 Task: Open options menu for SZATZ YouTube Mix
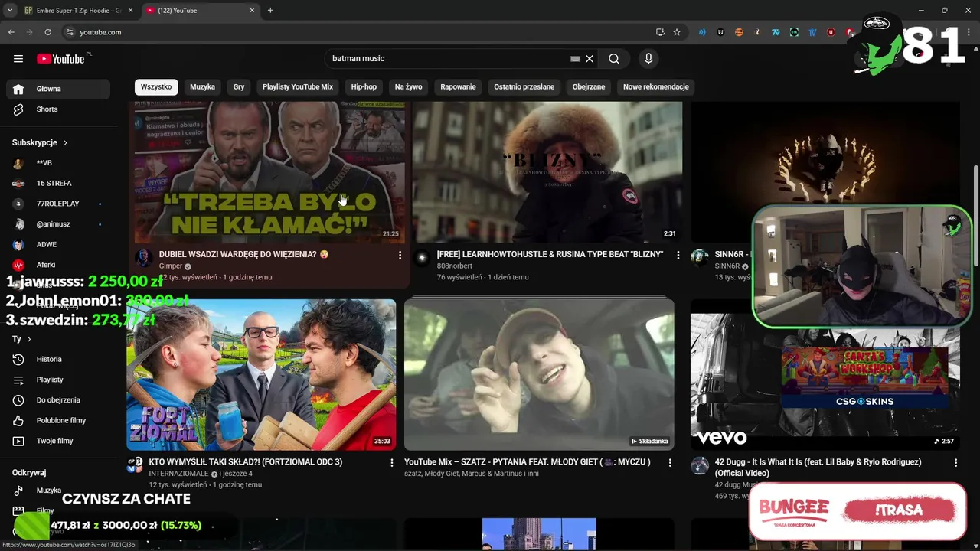tap(670, 463)
